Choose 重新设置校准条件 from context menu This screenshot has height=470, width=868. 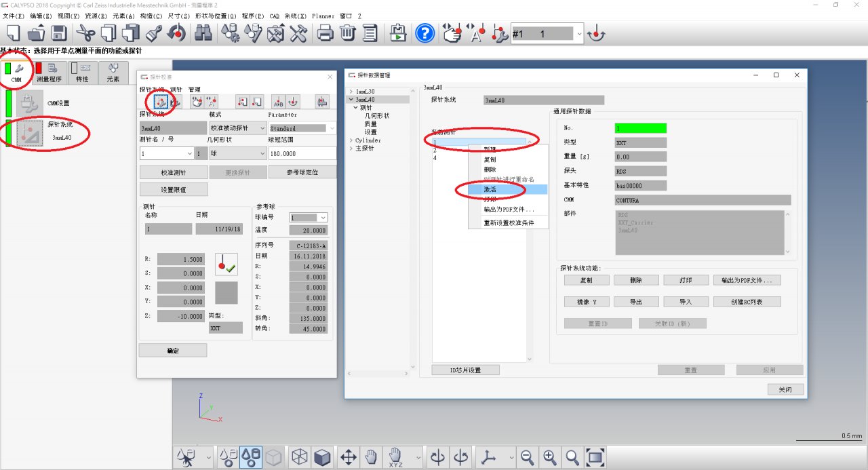pos(509,222)
